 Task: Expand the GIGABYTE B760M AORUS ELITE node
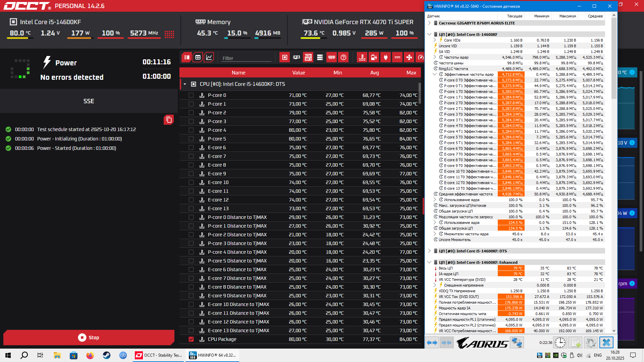pyautogui.click(x=429, y=23)
